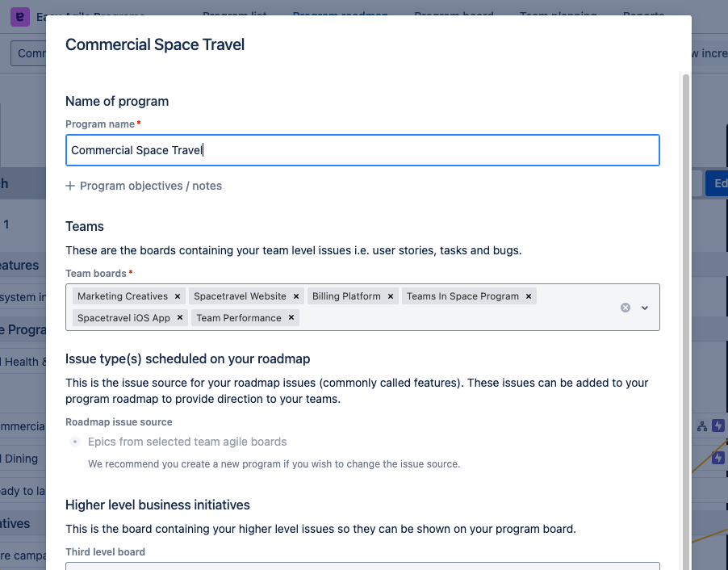Remove the Spacetravel Website board tag
The height and width of the screenshot is (570, 728).
[x=296, y=296]
